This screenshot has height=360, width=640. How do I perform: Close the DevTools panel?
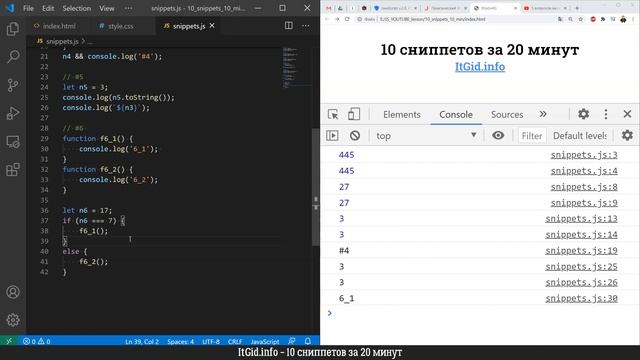pos(627,114)
